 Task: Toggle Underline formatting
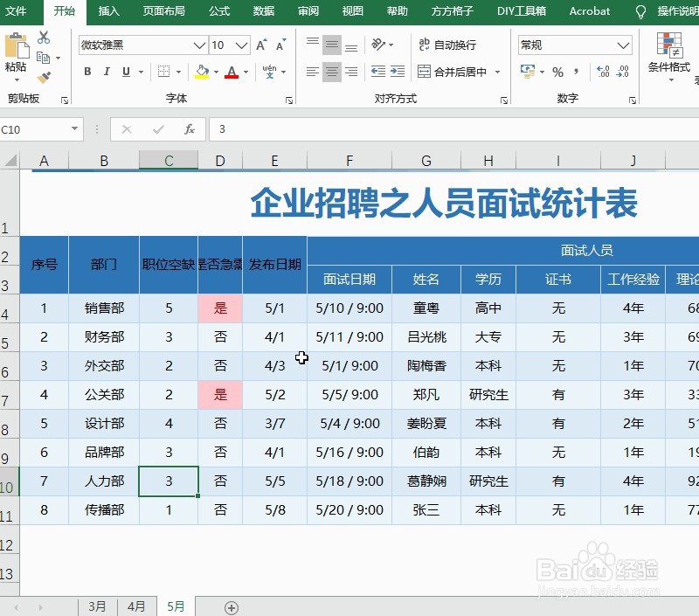pyautogui.click(x=125, y=70)
